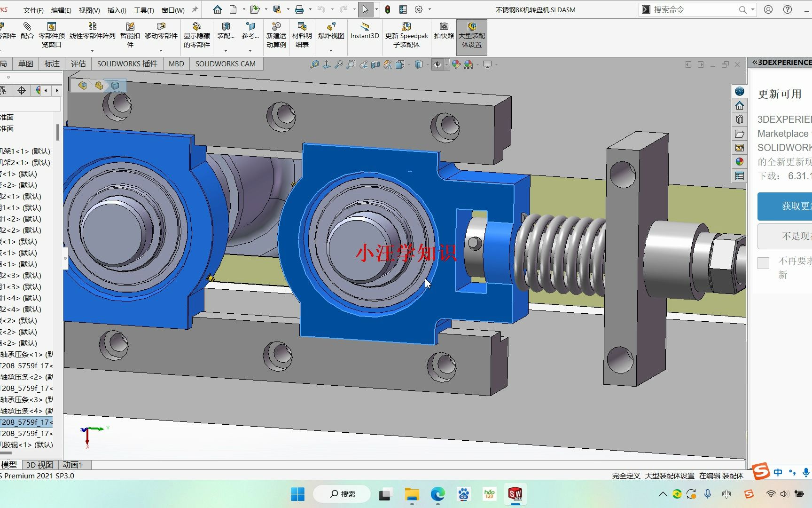Collapse the 3DEXPERIENCE task pane chevron
812x508 pixels.
point(755,62)
